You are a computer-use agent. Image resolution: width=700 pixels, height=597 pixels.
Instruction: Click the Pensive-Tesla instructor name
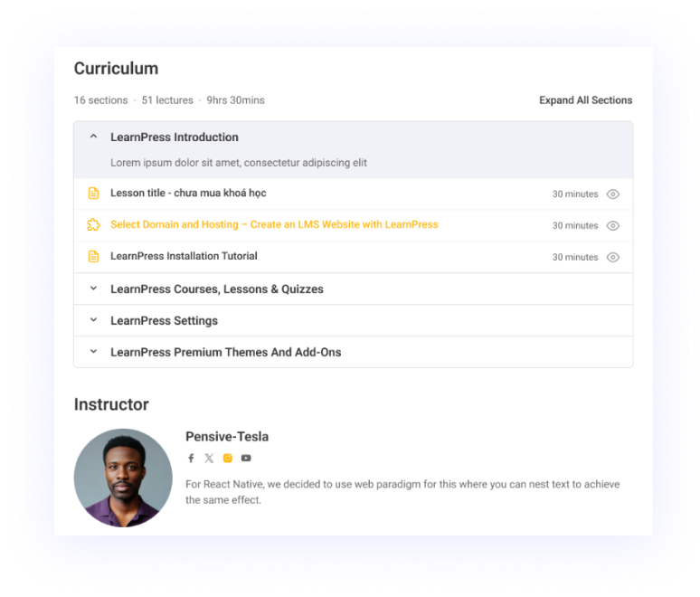(227, 437)
